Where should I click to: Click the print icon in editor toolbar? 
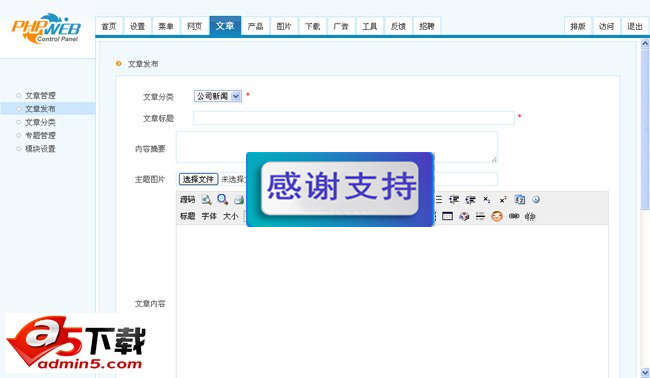[x=239, y=200]
